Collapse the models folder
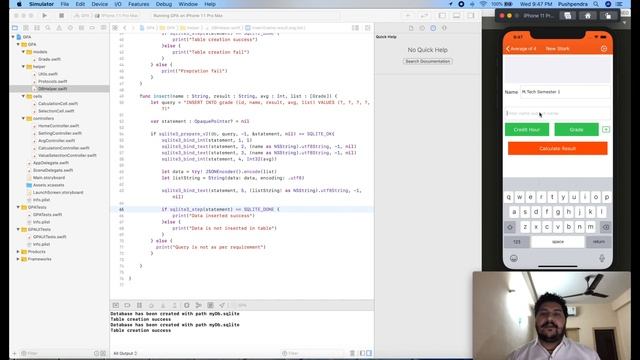 pos(23,52)
